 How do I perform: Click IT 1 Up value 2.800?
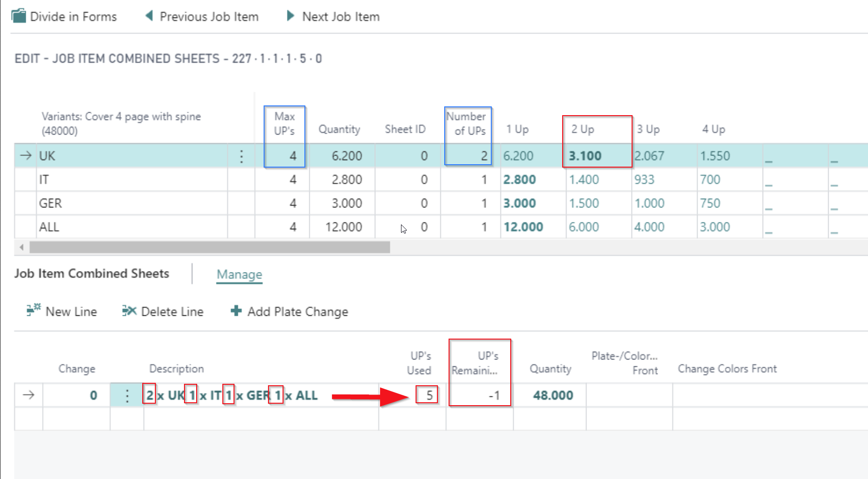pos(519,180)
